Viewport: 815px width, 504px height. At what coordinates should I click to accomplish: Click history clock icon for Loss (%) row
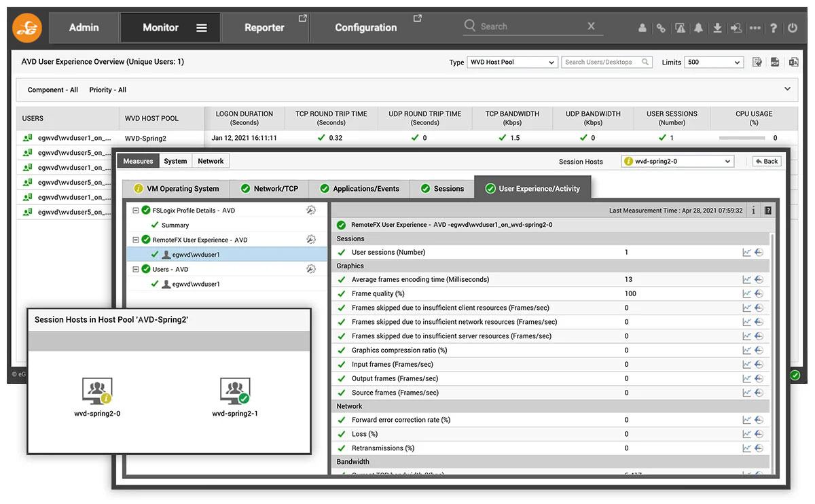(x=759, y=434)
